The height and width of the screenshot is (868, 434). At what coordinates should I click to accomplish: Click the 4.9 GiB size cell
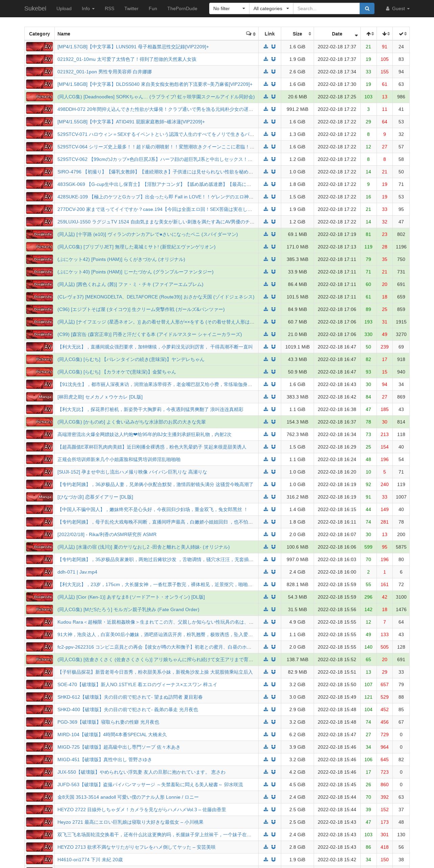pos(297,622)
